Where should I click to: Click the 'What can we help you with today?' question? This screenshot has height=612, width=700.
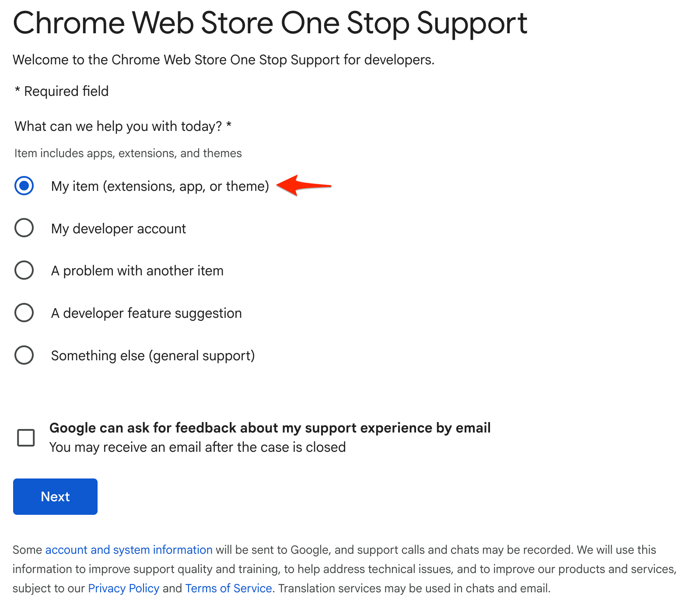click(122, 126)
